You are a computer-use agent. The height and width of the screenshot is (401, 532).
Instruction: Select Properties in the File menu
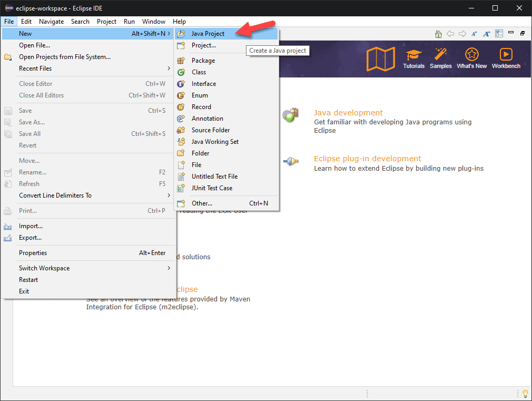(88, 253)
